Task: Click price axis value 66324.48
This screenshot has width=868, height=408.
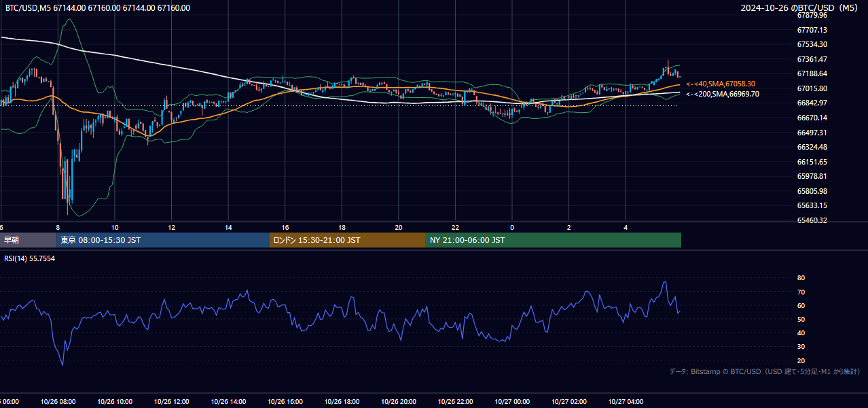Action: (x=812, y=147)
